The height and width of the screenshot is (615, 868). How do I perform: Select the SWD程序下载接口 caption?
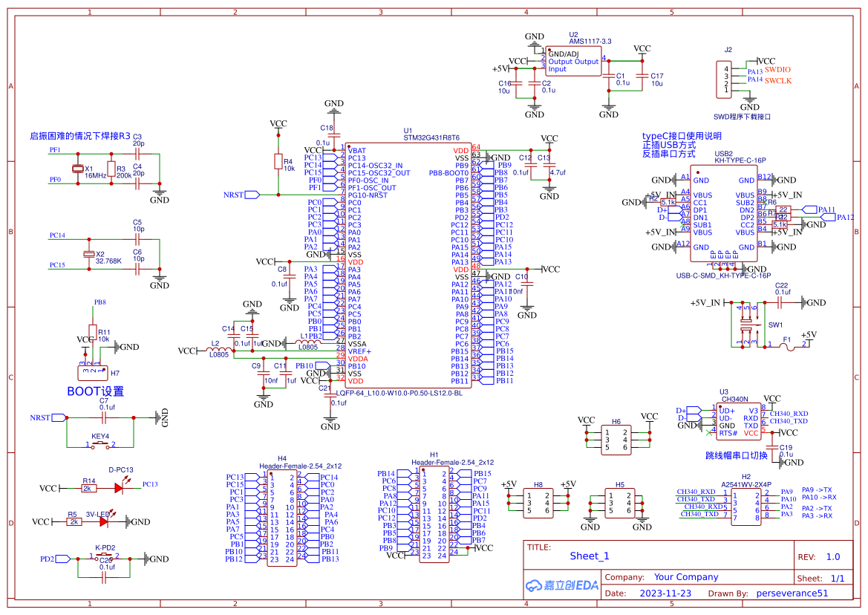(x=742, y=117)
